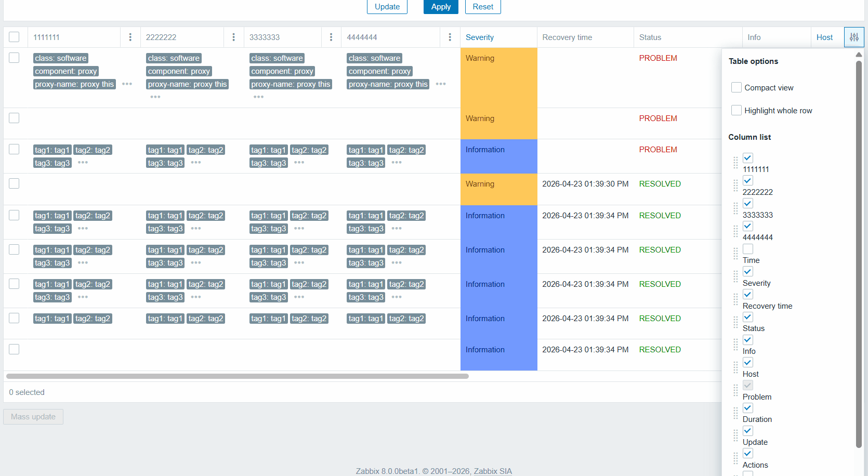The height and width of the screenshot is (476, 868).
Task: Select all rows with the header checkbox
Action: tap(14, 37)
